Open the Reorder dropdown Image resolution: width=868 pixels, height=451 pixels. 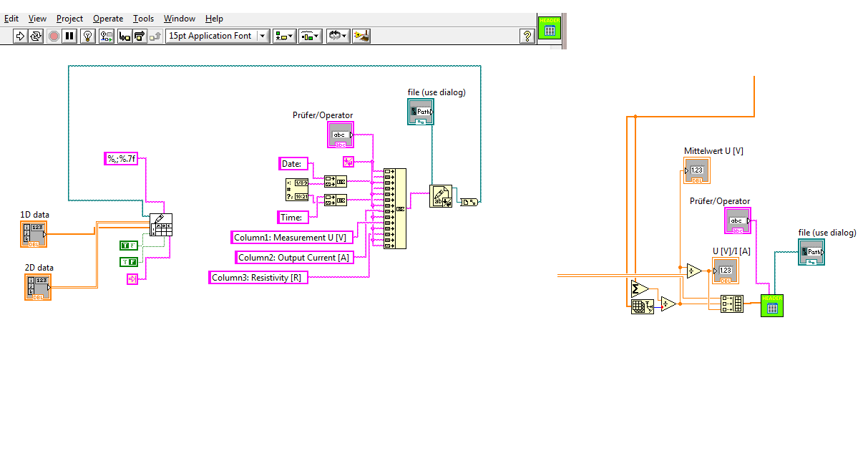click(x=338, y=36)
